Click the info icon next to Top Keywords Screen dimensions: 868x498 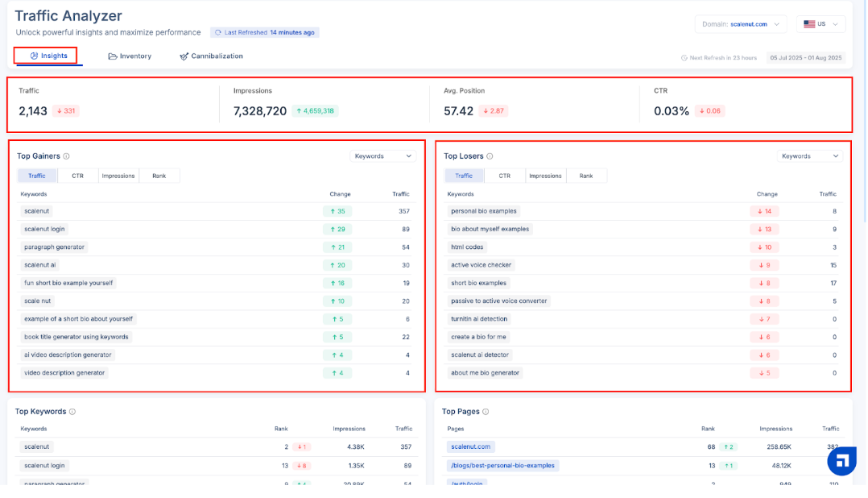[x=72, y=412]
